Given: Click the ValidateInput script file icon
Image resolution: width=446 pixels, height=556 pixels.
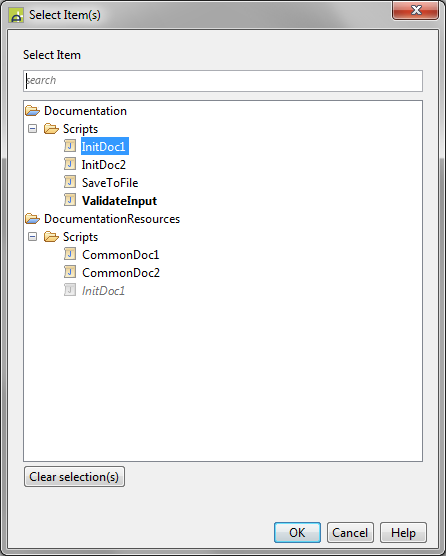Looking at the screenshot, I should tap(70, 200).
